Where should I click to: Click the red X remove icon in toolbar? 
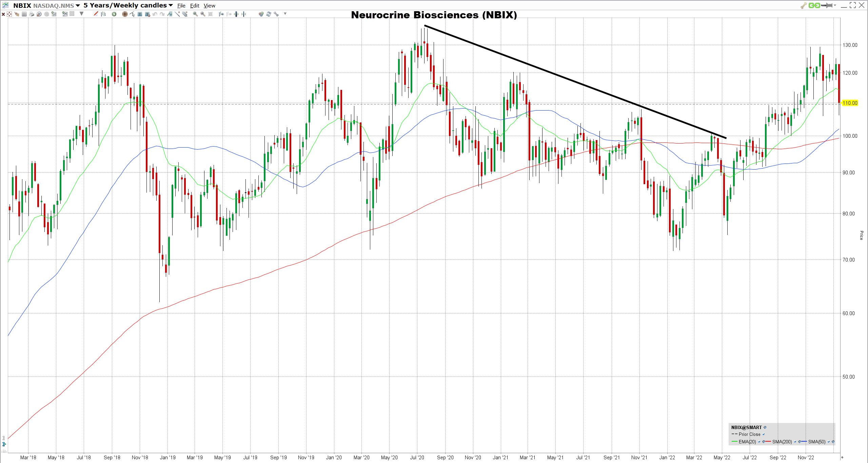[x=3, y=14]
